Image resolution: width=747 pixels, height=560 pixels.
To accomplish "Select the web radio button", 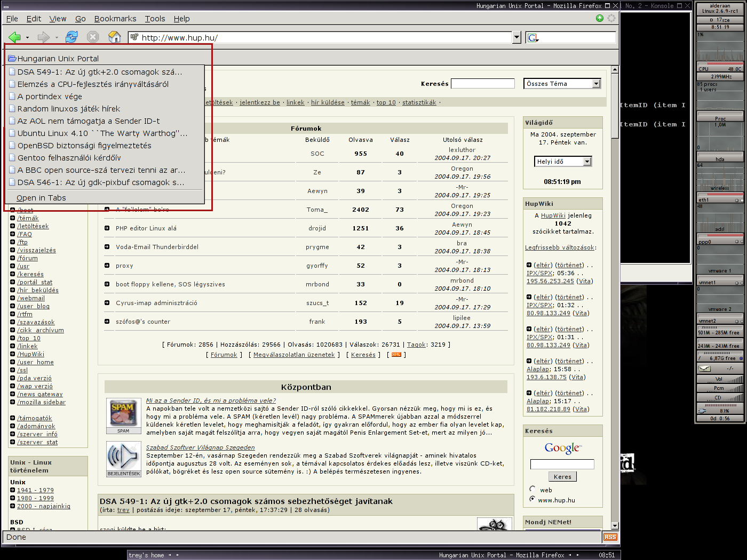I will 532,489.
